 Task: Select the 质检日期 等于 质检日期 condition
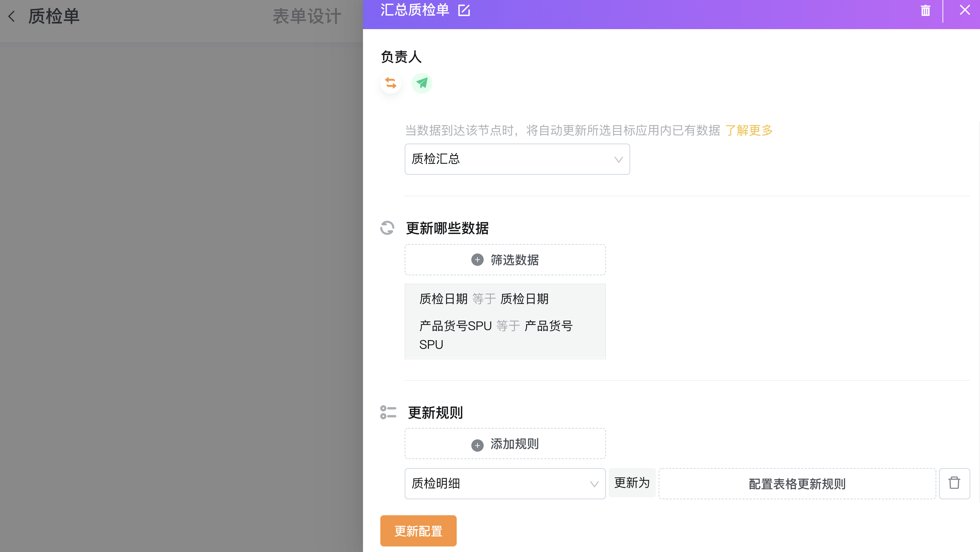coord(484,299)
